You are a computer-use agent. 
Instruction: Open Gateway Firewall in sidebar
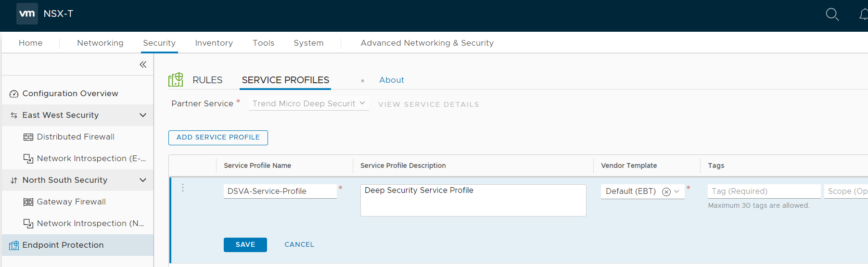pyautogui.click(x=71, y=202)
